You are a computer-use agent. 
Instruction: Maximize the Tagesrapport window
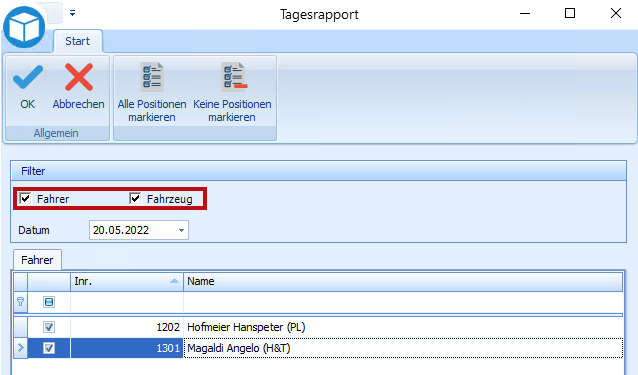point(570,13)
